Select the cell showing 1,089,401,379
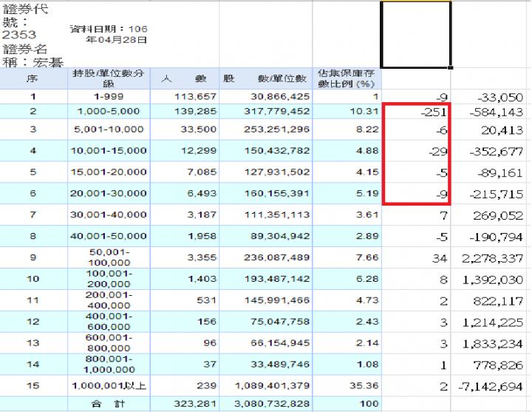This screenshot has width=532, height=412. (x=266, y=386)
